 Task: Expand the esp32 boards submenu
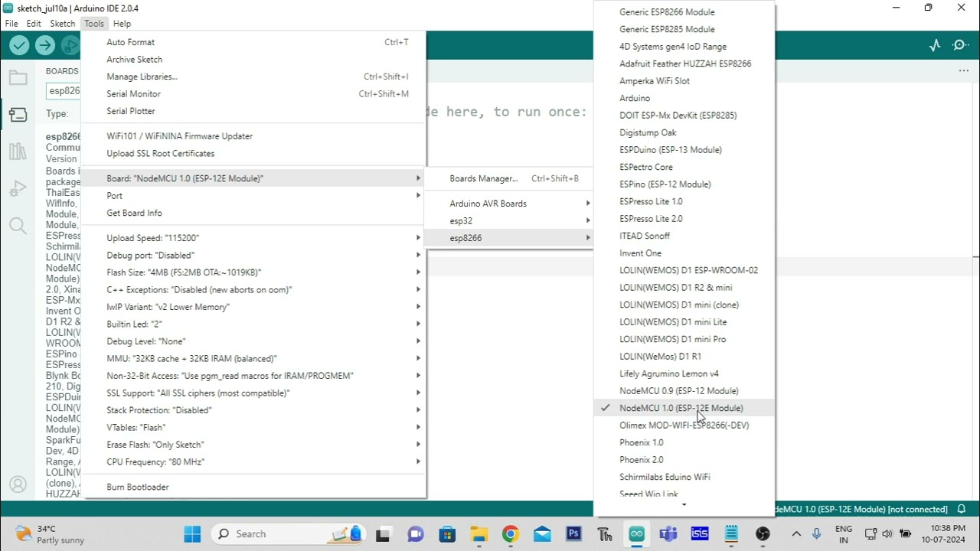pyautogui.click(x=509, y=220)
